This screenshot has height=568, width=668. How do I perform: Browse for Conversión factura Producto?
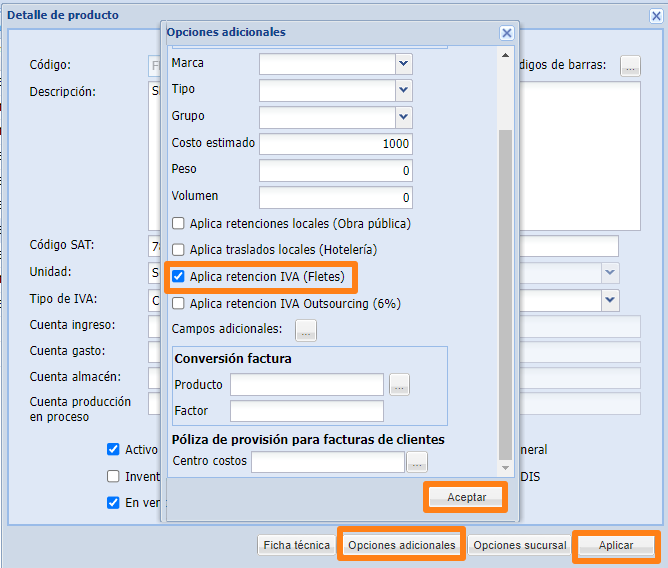pyautogui.click(x=399, y=385)
